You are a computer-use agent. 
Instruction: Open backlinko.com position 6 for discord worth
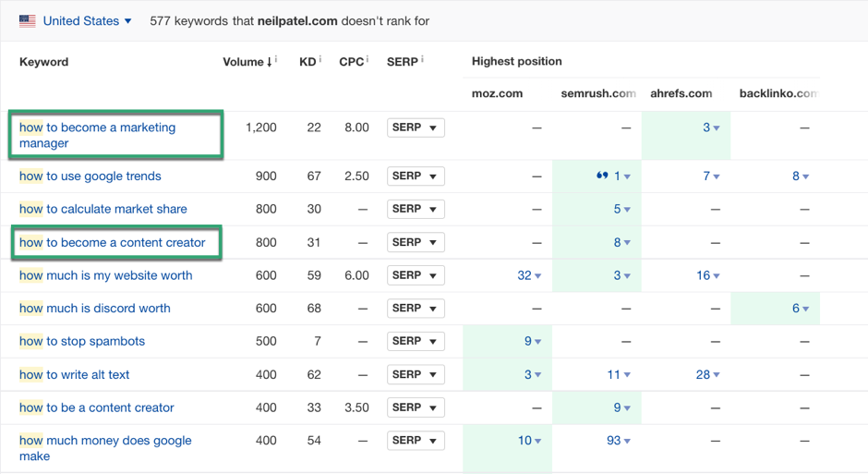coord(800,308)
